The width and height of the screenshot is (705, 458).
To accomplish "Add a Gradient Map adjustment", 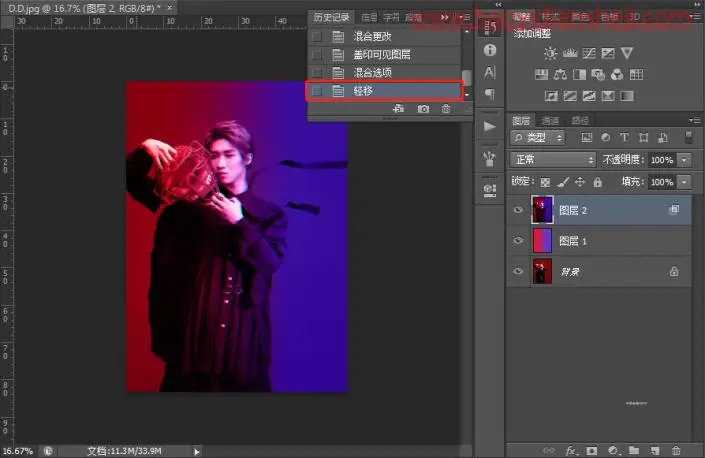I will coord(627,96).
